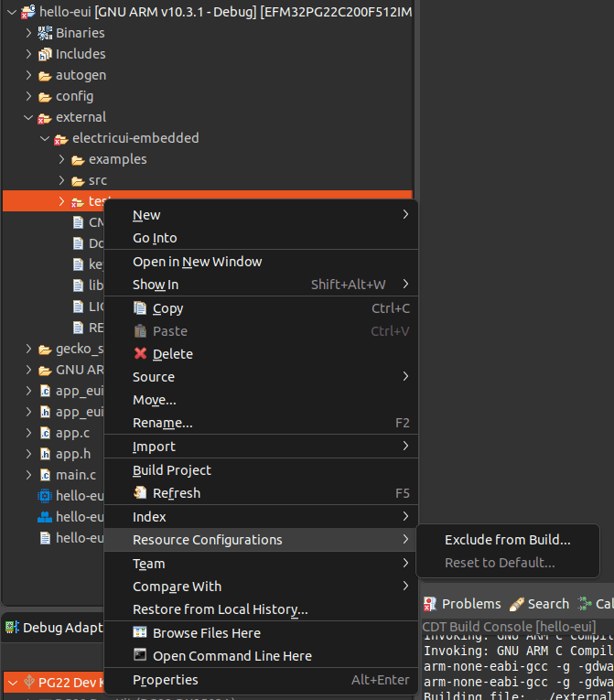Image resolution: width=614 pixels, height=700 pixels.
Task: Collapse the hello-eui project tree
Action: pos(11,12)
